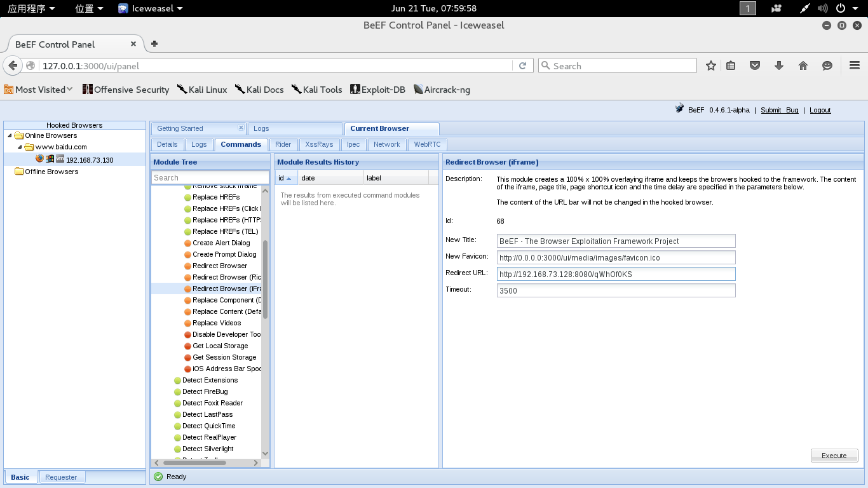
Task: Click the Module Tree vertical scrollbar
Action: (x=265, y=280)
